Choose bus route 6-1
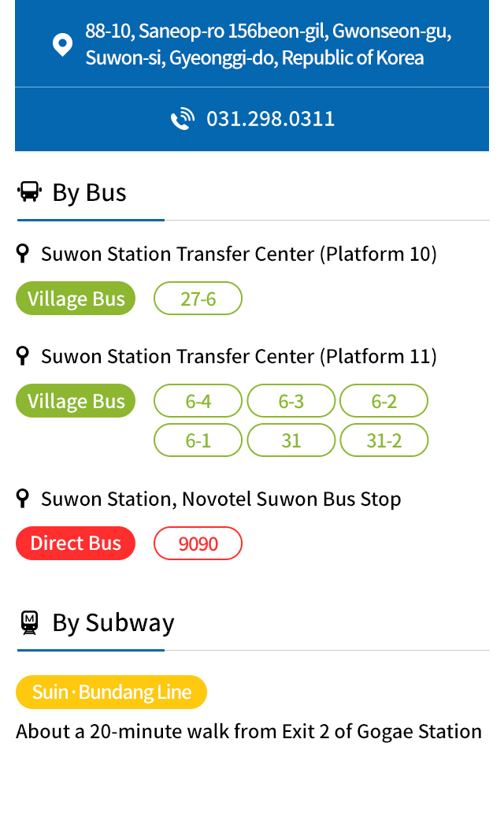Image resolution: width=504 pixels, height=817 pixels. pyautogui.click(x=198, y=440)
